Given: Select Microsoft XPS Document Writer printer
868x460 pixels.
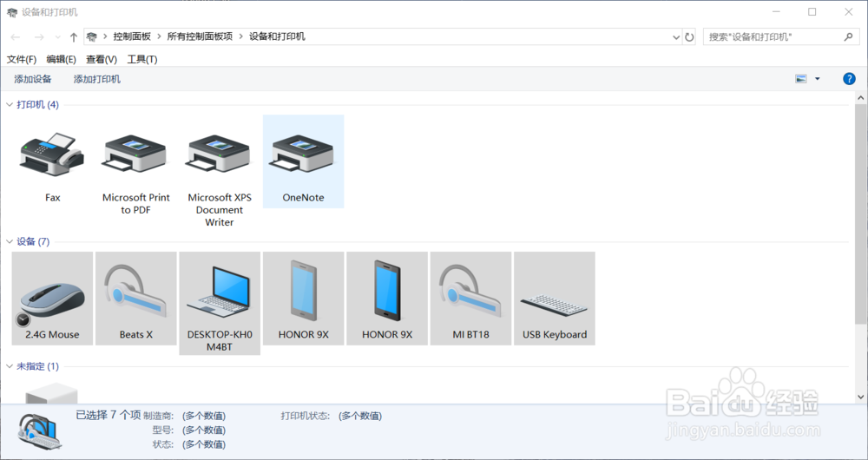Looking at the screenshot, I should point(220,155).
